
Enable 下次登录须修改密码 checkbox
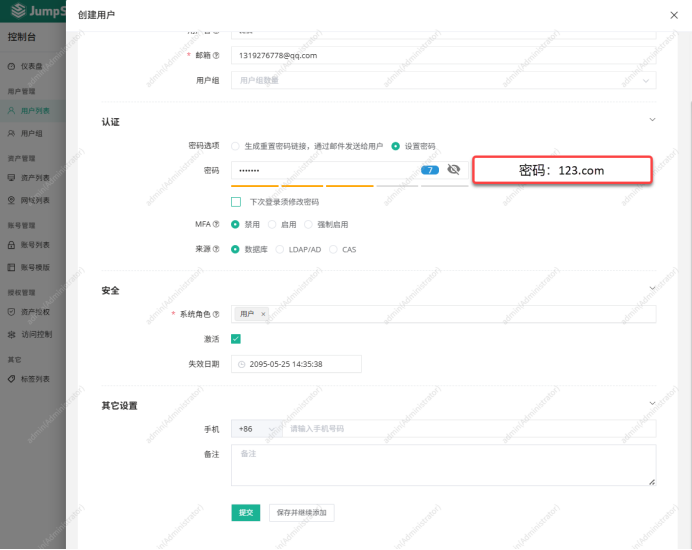coord(236,201)
